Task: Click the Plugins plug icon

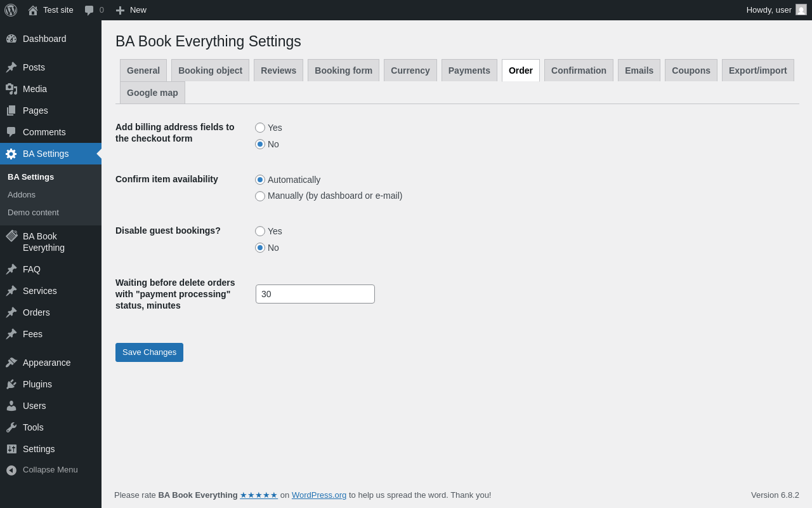Action: point(11,384)
